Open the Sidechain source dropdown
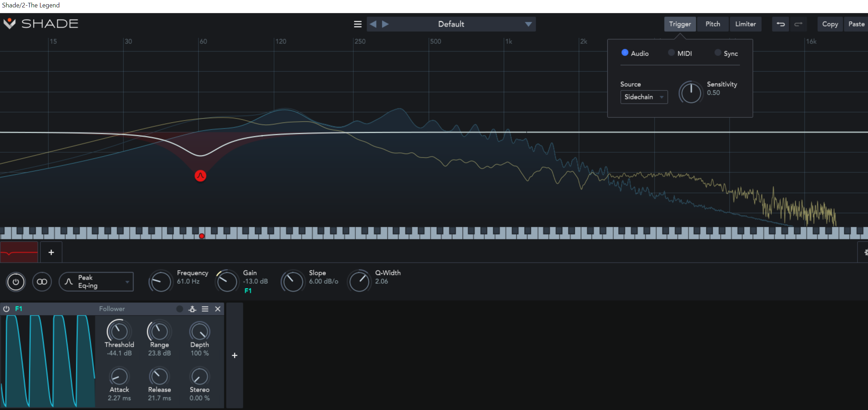Image resolution: width=868 pixels, height=410 pixels. tap(644, 97)
